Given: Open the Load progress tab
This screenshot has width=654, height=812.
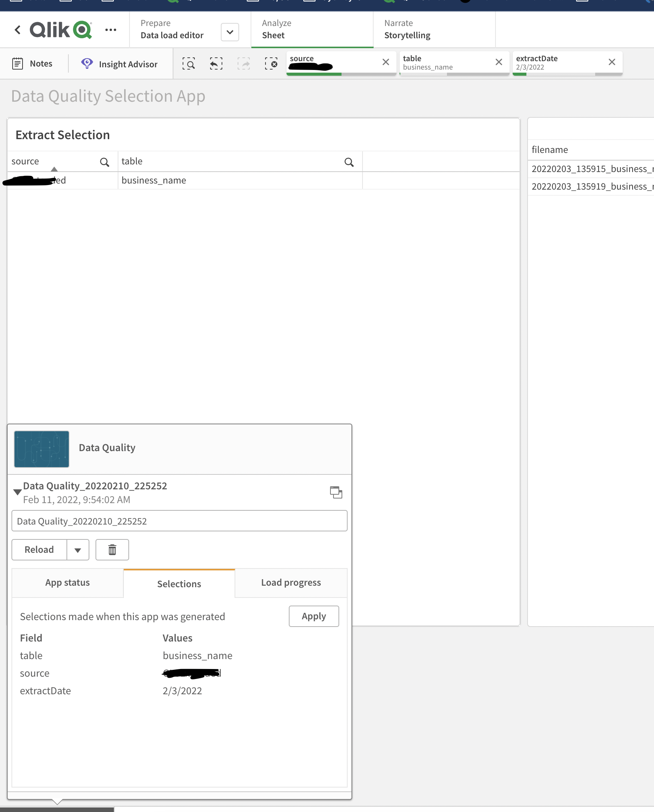Looking at the screenshot, I should click(x=291, y=583).
